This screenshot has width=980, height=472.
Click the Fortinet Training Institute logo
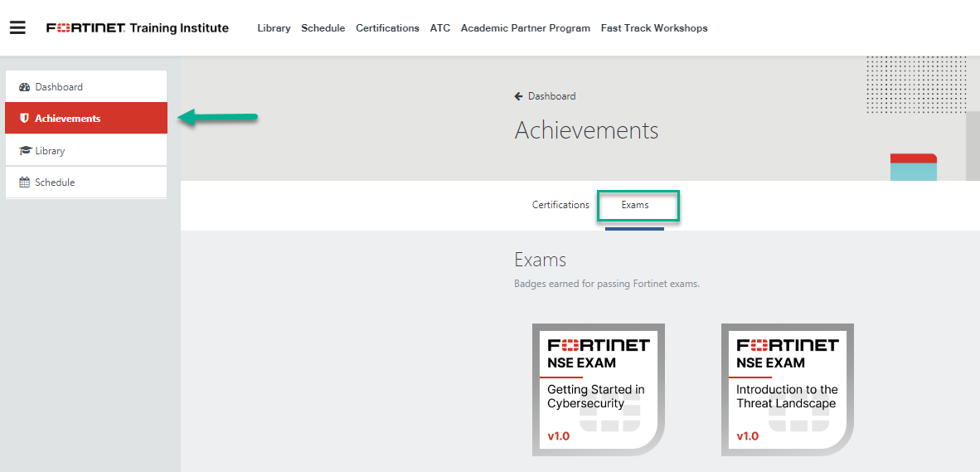pyautogui.click(x=138, y=28)
